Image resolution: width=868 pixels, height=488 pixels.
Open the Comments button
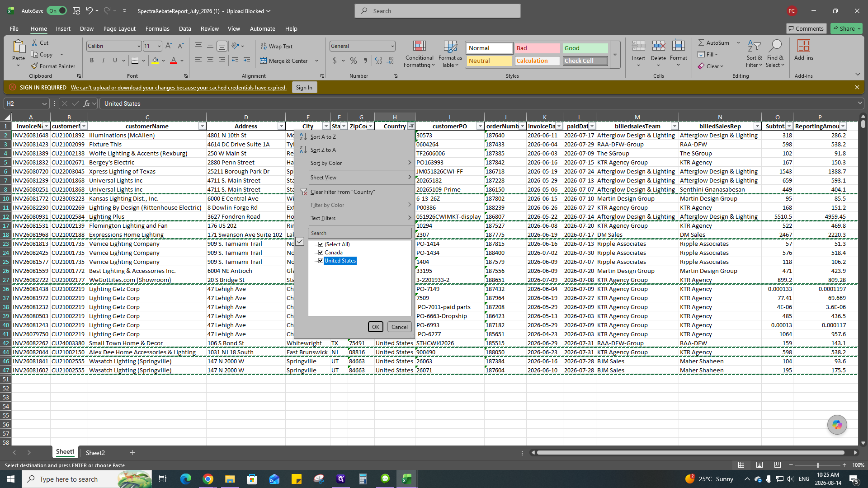coord(806,28)
